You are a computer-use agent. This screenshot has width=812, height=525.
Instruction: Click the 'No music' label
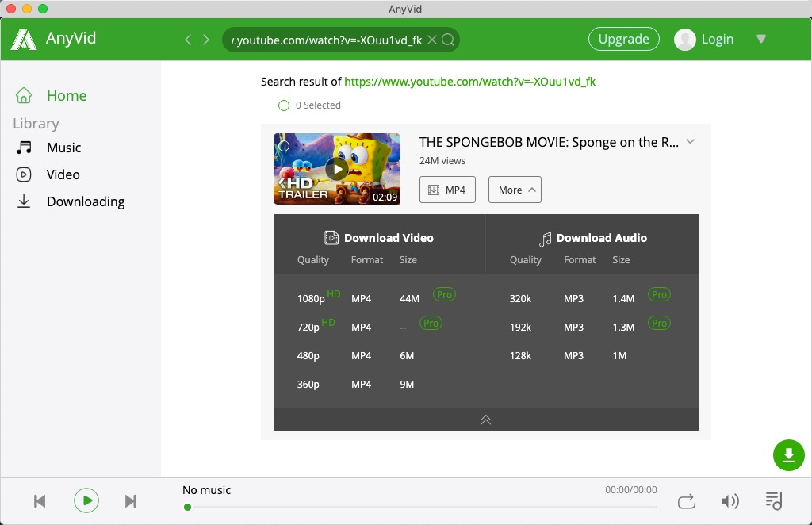coord(207,490)
